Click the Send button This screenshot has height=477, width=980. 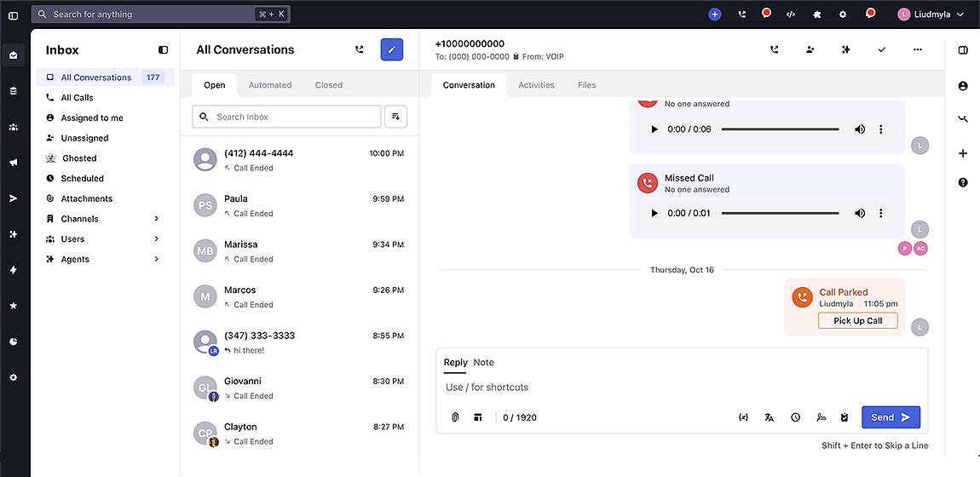891,417
